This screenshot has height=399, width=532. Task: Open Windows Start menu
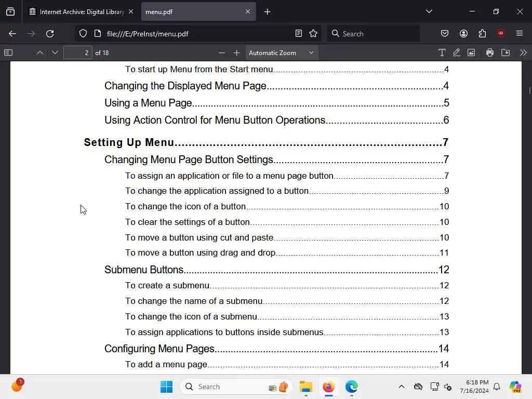(x=166, y=387)
